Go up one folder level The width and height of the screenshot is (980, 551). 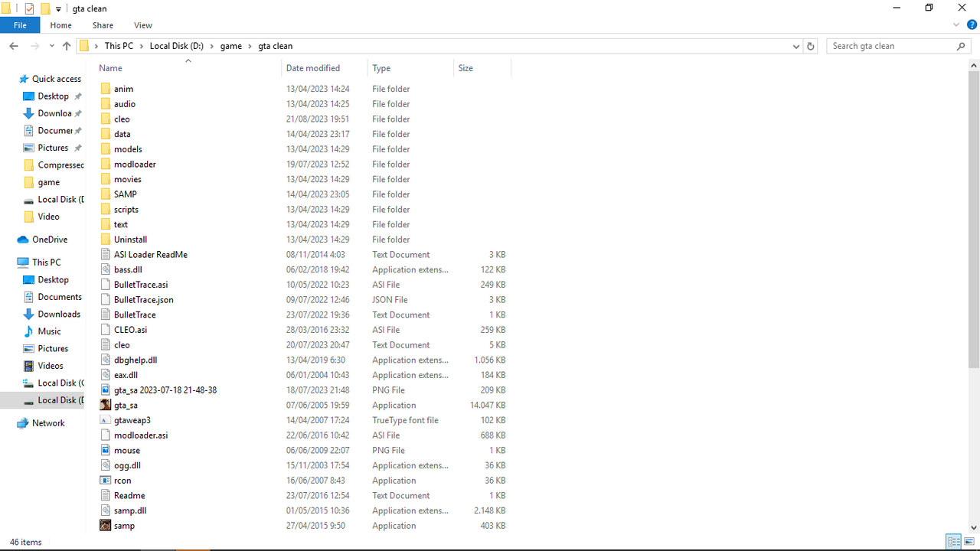(x=67, y=46)
